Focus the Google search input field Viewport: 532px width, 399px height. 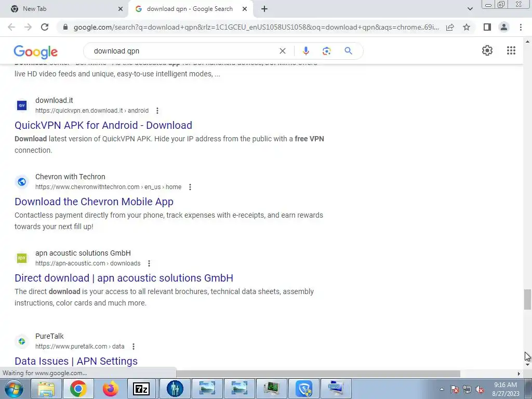point(183,51)
